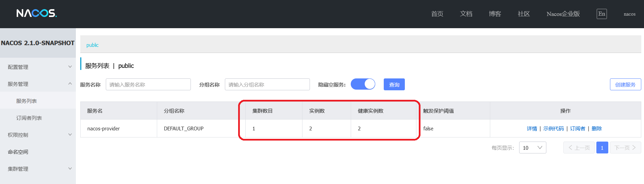Open Nacos企业版 link in header

tap(563, 14)
